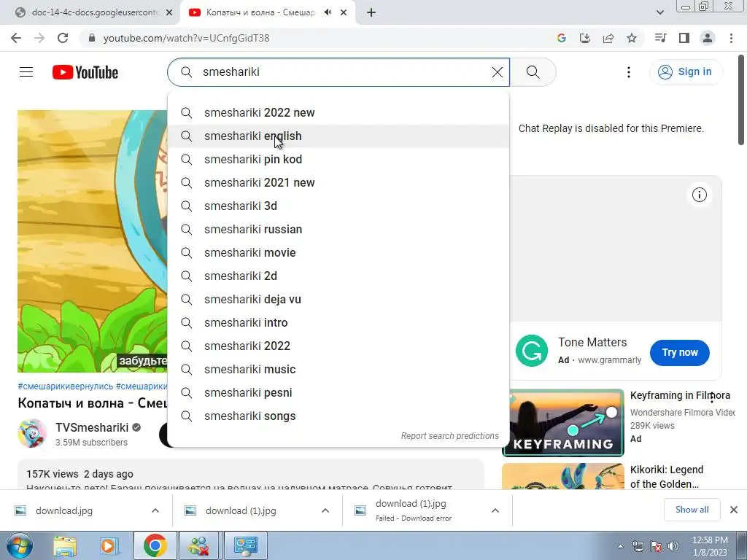Click #смешарикивернулись hashtag link
This screenshot has height=560, width=747.
coord(65,386)
